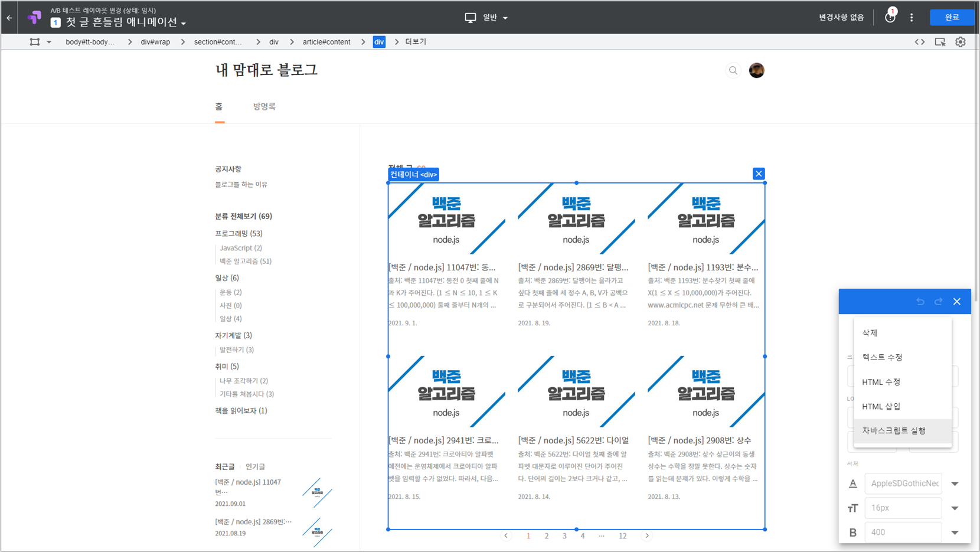The height and width of the screenshot is (552, 980).
Task: Open the element selector dropdown arrow
Action: coord(49,42)
